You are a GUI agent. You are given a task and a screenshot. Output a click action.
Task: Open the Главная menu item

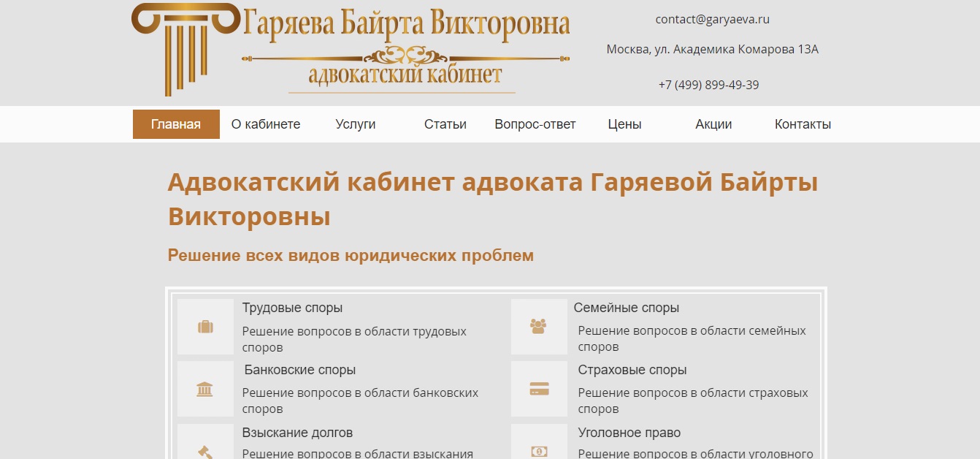click(x=175, y=124)
